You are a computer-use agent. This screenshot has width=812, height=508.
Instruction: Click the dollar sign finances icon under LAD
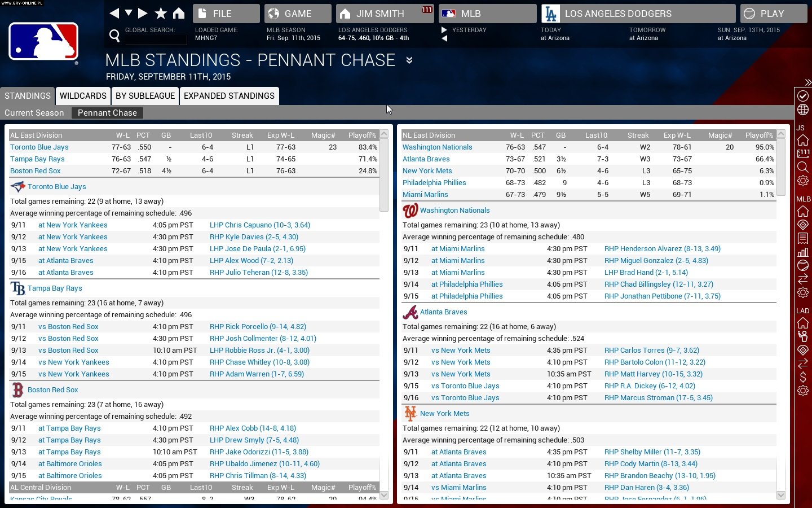[x=803, y=376]
